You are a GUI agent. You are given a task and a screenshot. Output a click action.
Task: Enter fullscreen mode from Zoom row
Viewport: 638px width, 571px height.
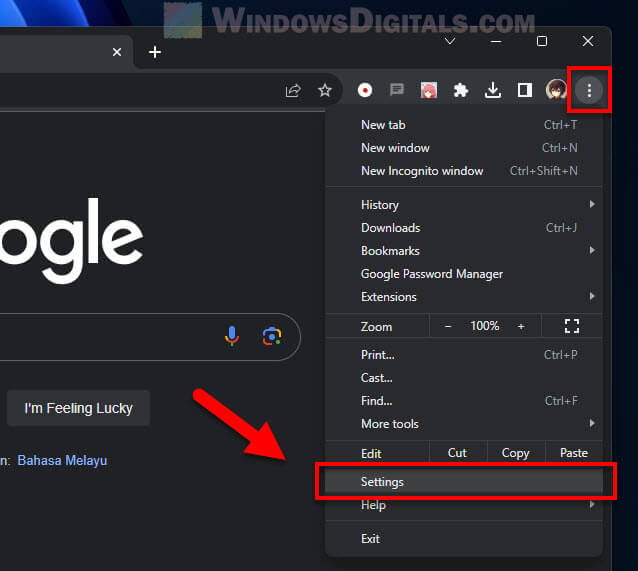point(572,326)
